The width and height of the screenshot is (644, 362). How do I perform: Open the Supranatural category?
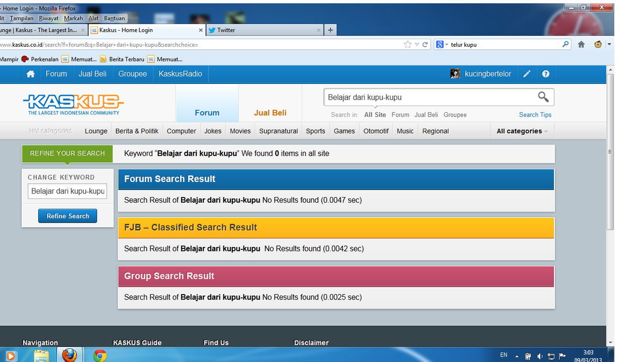[x=278, y=131]
